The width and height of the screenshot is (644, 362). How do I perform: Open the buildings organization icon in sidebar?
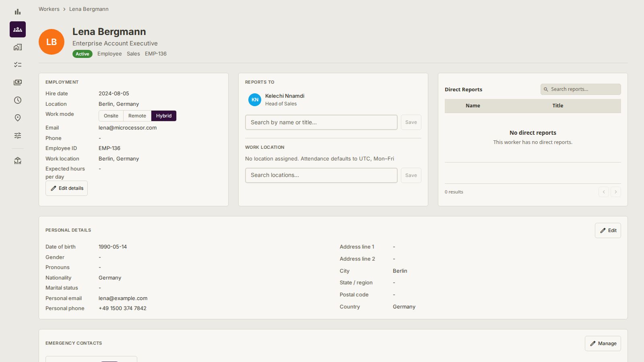click(x=18, y=47)
